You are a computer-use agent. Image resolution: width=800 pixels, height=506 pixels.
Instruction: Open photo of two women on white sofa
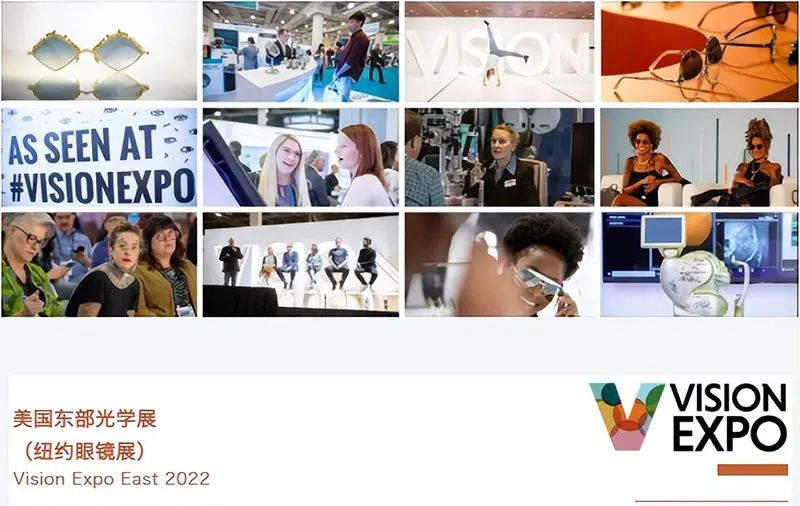pyautogui.click(x=699, y=157)
